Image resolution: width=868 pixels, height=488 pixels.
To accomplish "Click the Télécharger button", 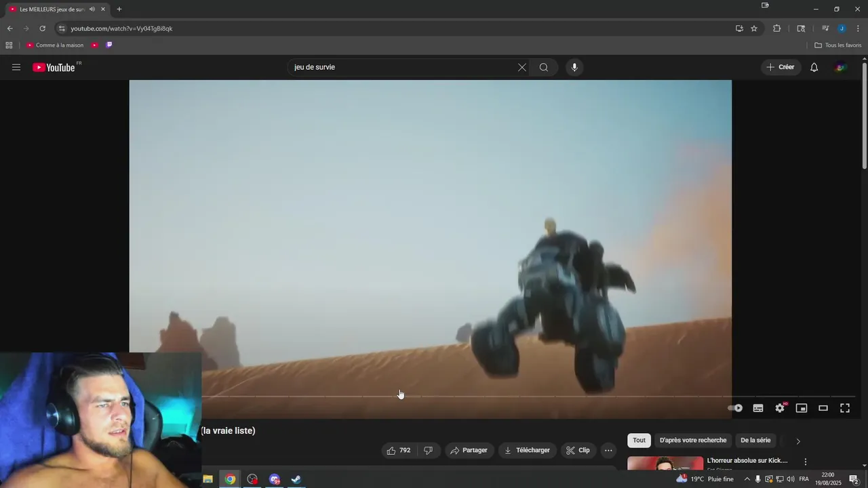I will click(x=527, y=450).
